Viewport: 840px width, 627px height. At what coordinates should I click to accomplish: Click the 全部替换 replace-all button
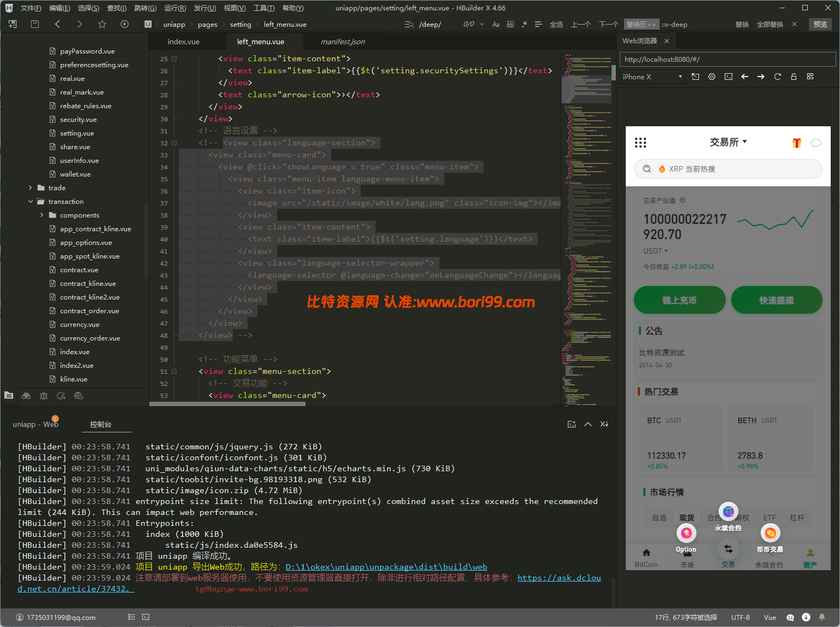[769, 24]
